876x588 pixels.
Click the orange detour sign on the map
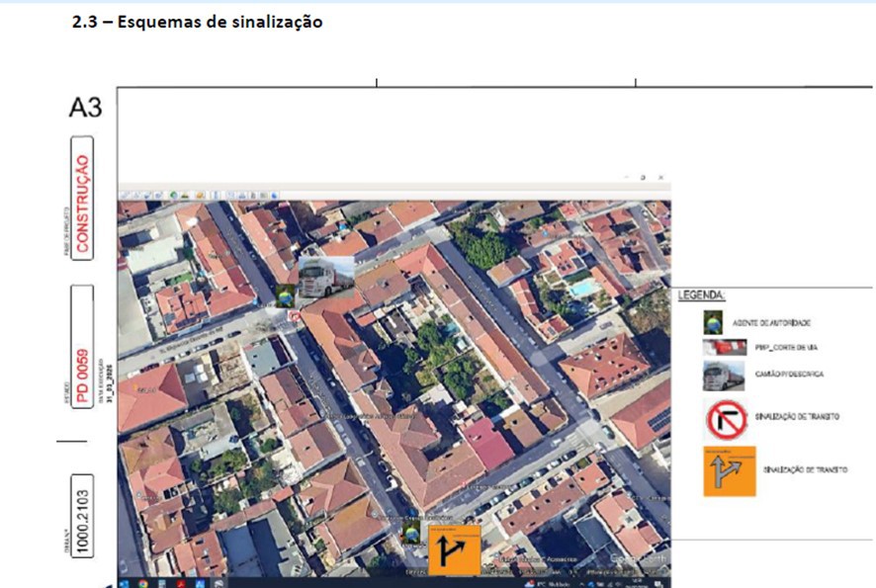pyautogui.click(x=454, y=550)
